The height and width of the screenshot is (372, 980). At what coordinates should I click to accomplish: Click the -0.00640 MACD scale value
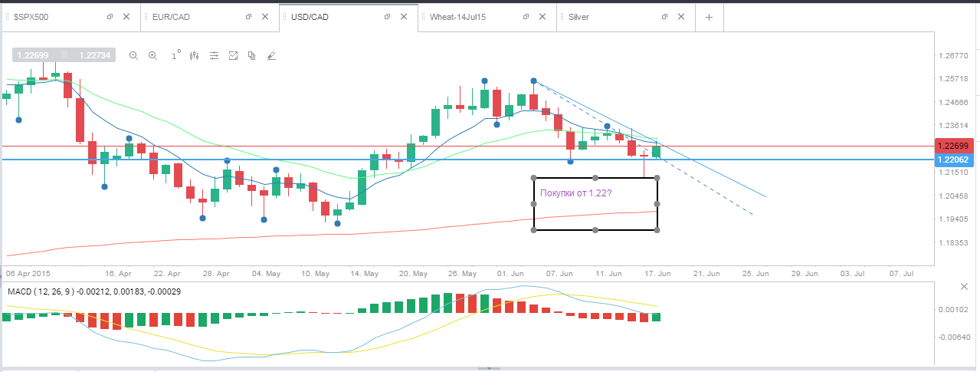[x=952, y=337]
